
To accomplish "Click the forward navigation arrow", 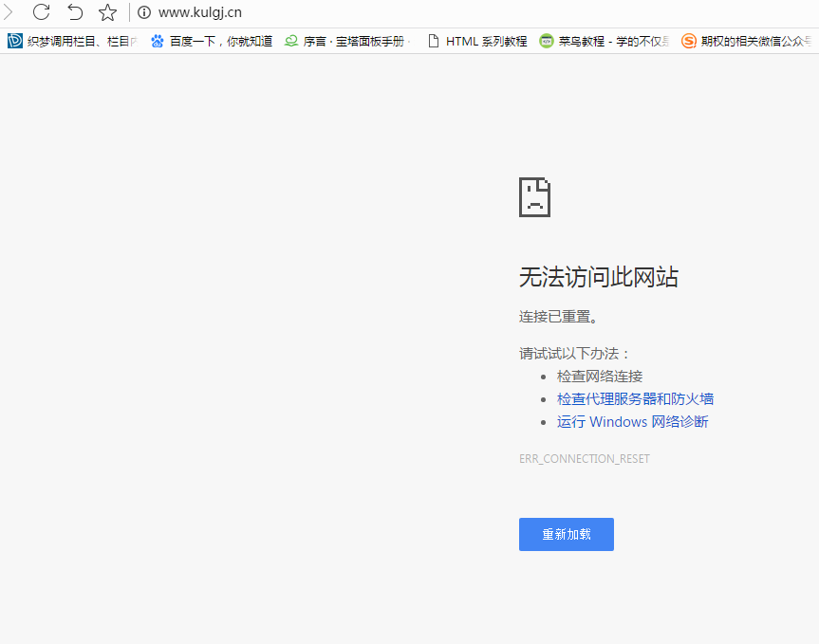I will coord(9,12).
